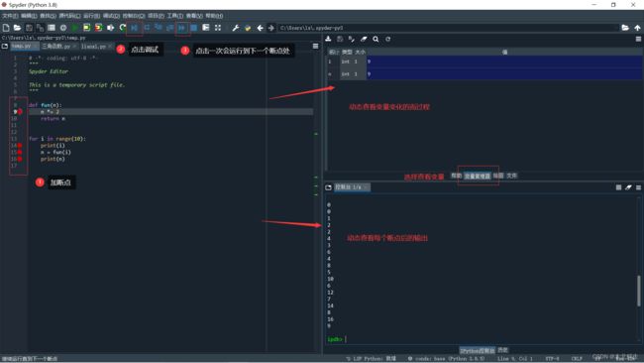
Task: Interrupt the kernel with the console stop icon
Action: 618,187
